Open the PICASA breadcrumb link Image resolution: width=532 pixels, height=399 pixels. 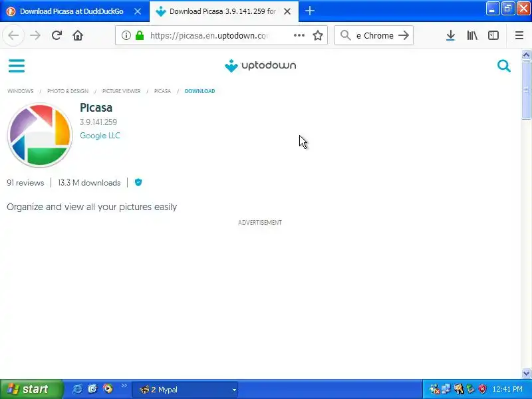[162, 91]
